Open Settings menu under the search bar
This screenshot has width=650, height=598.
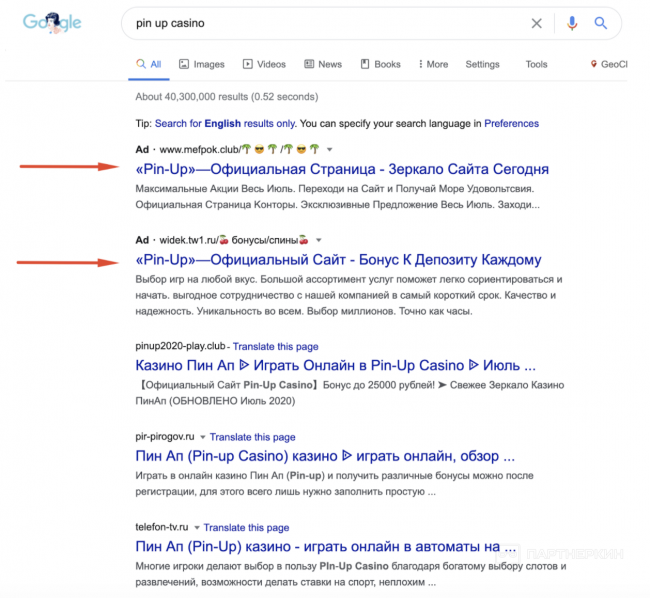[482, 64]
